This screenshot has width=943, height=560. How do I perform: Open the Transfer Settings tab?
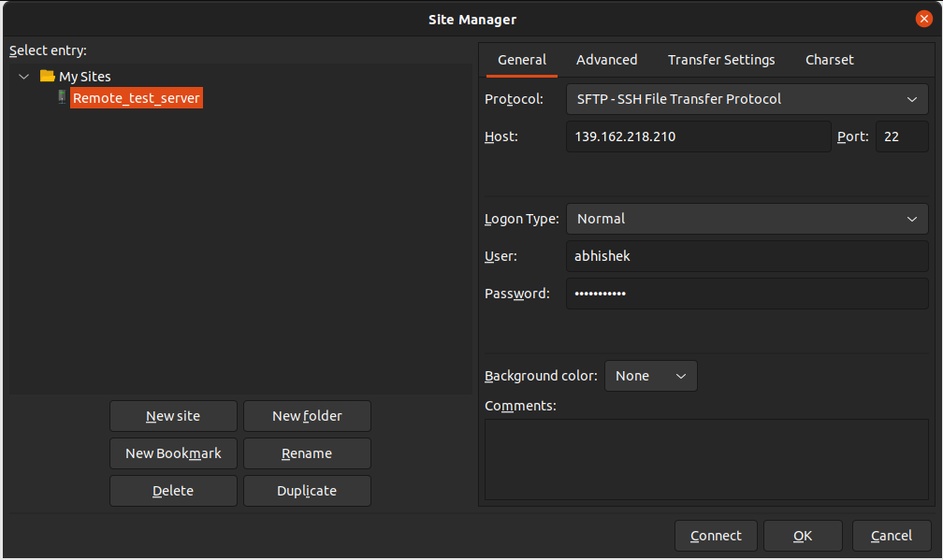[x=721, y=60]
